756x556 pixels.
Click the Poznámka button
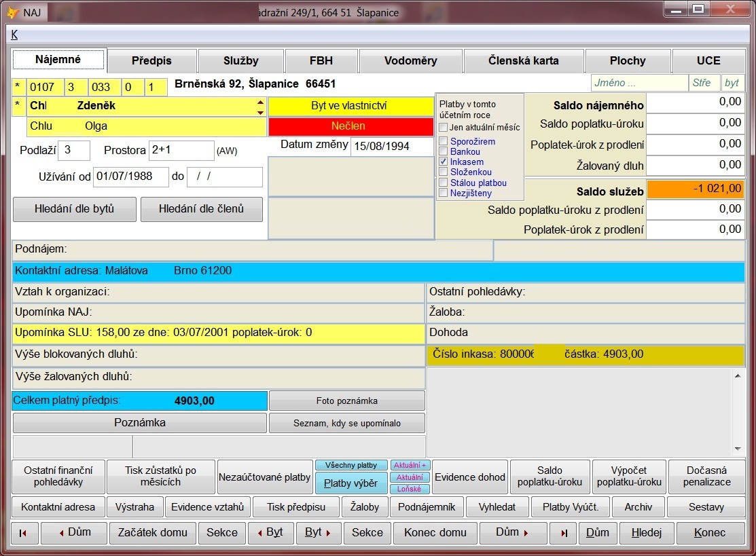click(140, 423)
